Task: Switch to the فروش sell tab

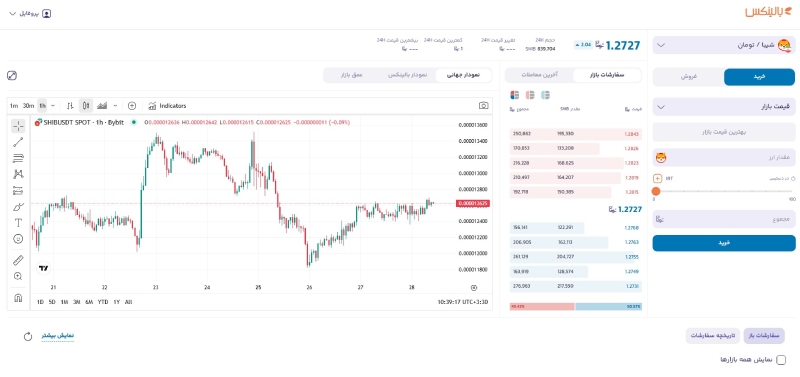Action: pyautogui.click(x=688, y=77)
